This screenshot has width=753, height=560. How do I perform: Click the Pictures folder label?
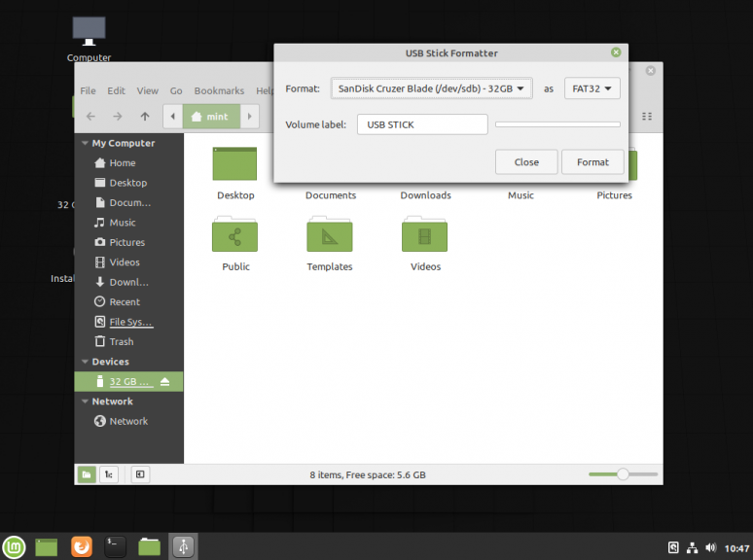tap(614, 195)
